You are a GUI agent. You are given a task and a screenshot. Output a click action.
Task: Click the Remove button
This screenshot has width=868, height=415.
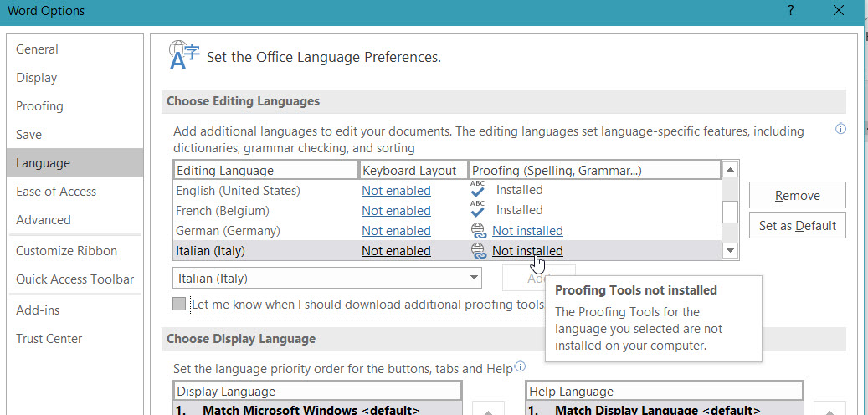coord(797,195)
